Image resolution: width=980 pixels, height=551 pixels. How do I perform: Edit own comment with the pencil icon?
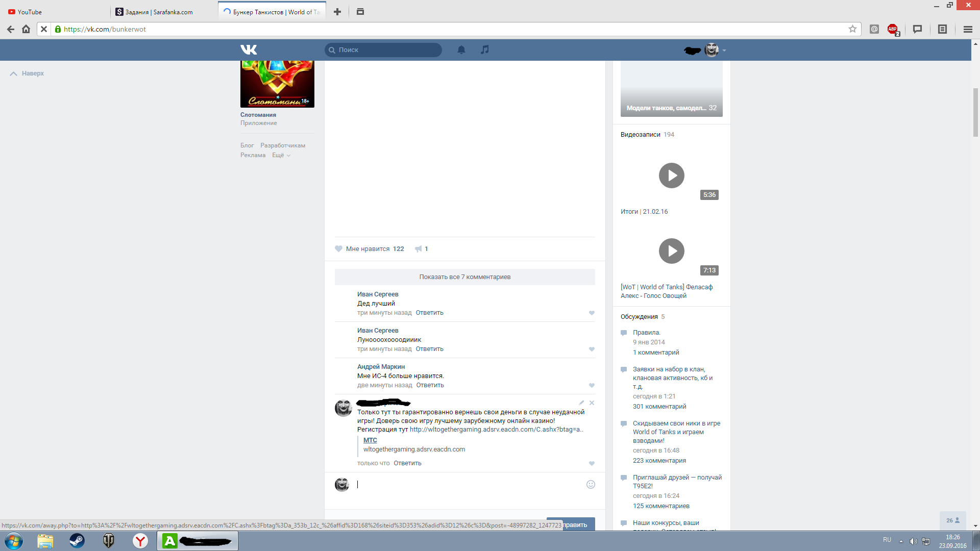(x=581, y=403)
